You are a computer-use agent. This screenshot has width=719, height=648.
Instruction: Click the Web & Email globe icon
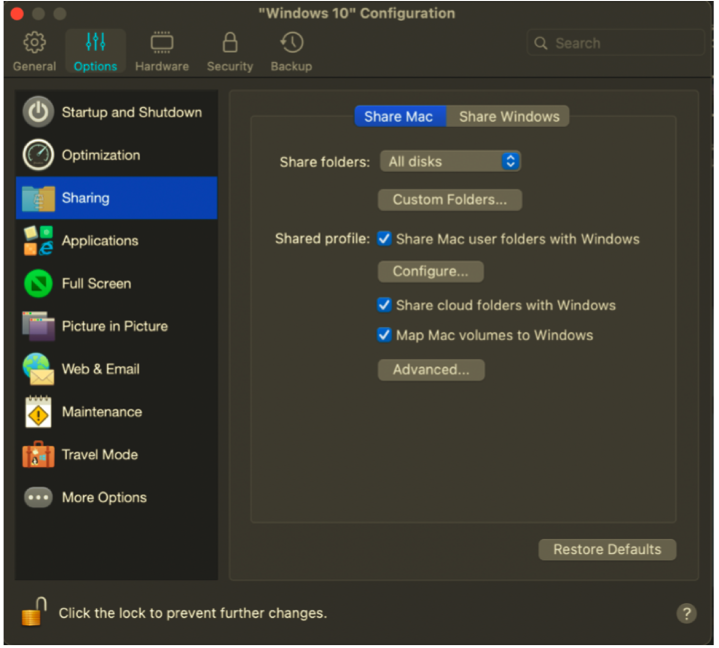pos(38,369)
